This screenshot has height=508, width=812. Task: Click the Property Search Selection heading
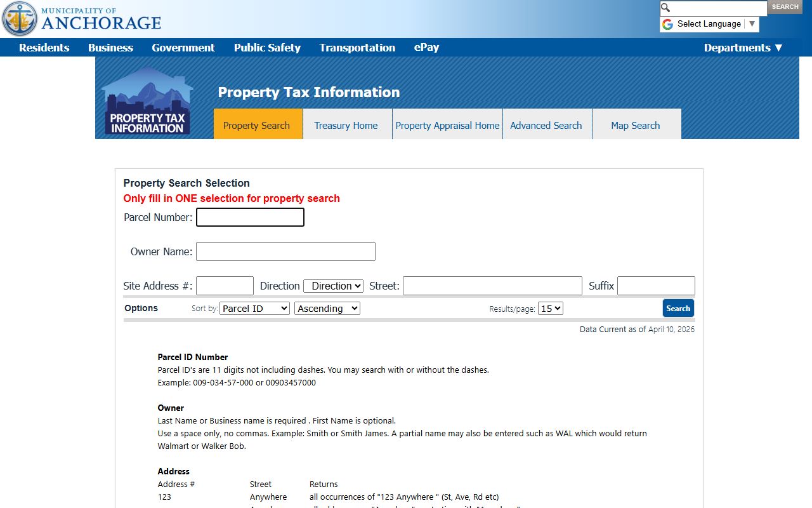click(x=187, y=183)
